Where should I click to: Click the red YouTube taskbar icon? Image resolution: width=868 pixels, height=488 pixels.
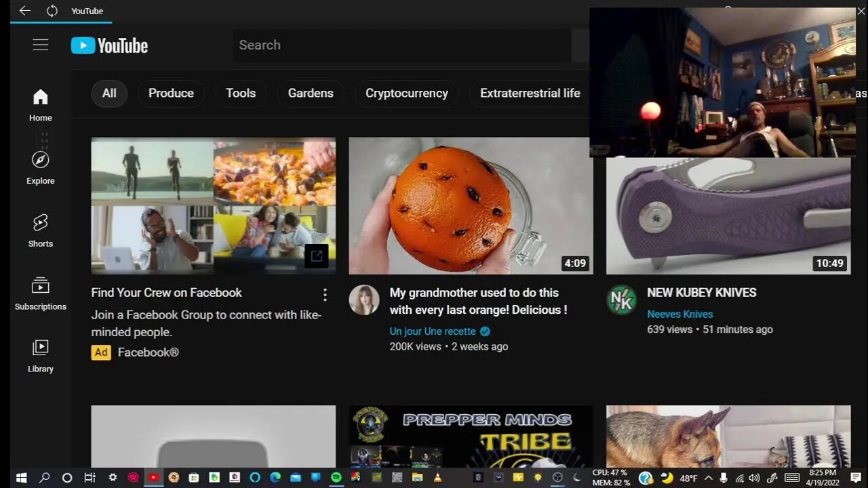[x=153, y=477]
